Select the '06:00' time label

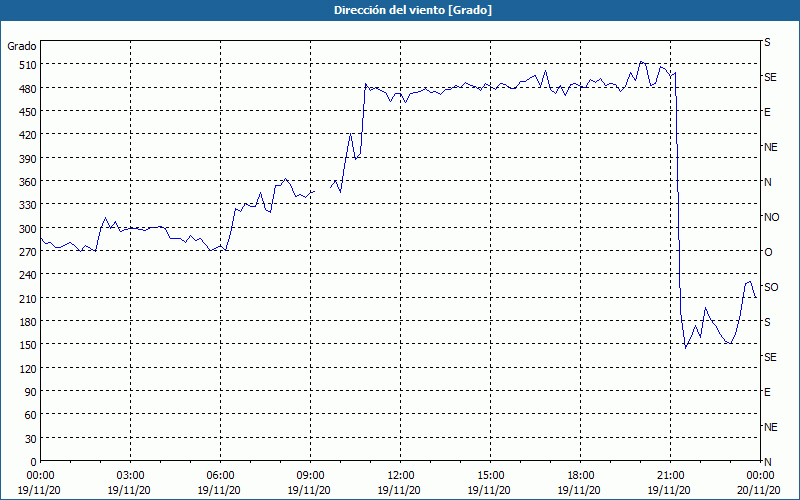[x=220, y=476]
